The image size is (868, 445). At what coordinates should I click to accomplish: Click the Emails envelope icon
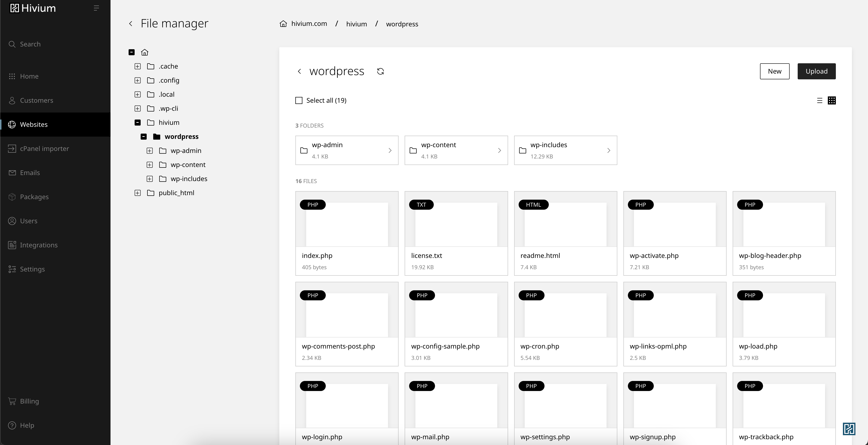12,173
